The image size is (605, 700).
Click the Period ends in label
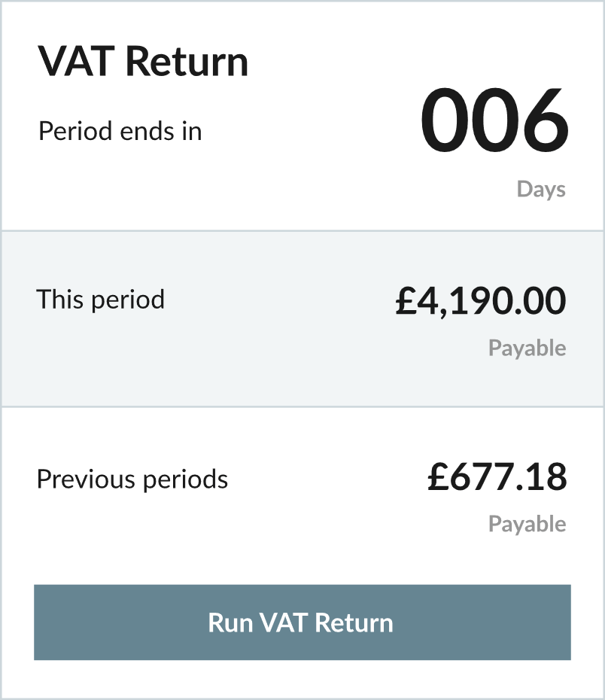click(x=120, y=131)
